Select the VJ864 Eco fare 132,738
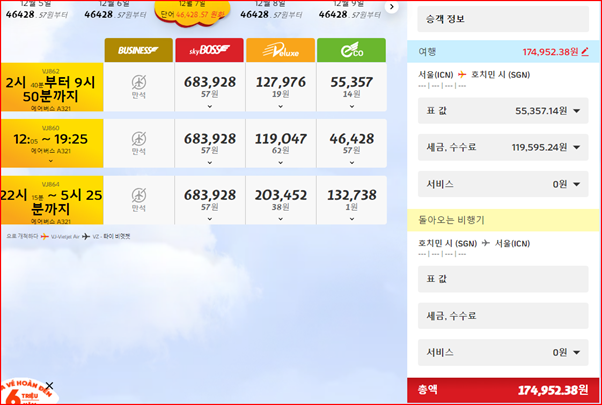This screenshot has width=602, height=405. (x=352, y=200)
